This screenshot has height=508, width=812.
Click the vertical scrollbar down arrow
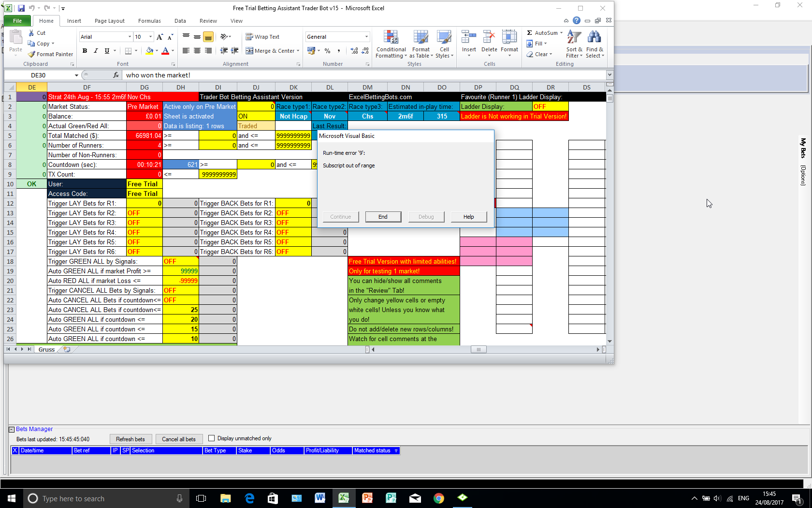pos(609,341)
